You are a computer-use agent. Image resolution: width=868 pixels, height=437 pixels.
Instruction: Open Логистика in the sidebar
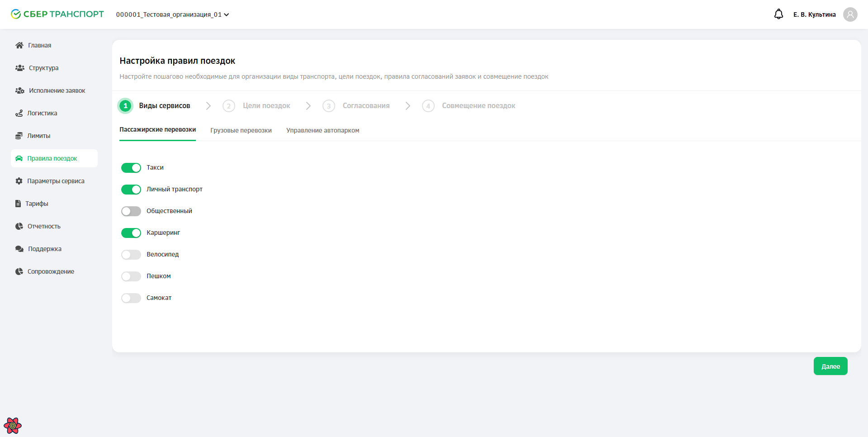coord(54,113)
